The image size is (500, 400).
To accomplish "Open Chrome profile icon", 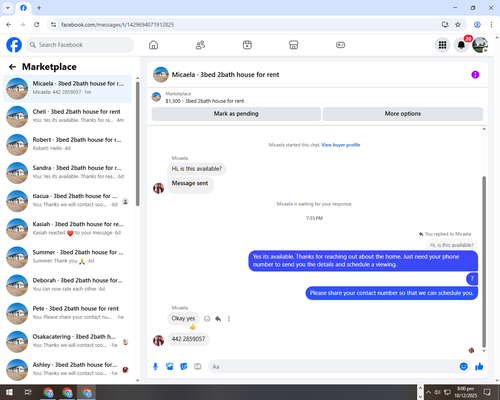I will (x=477, y=25).
